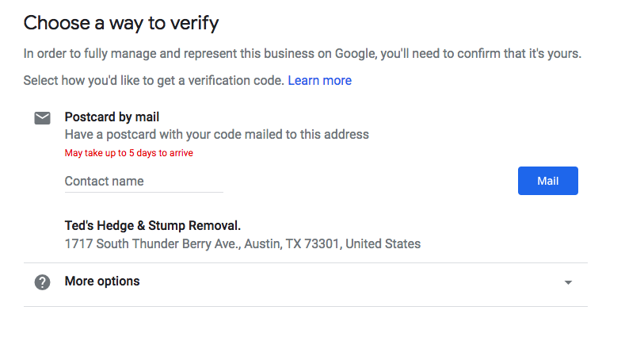Click the postcard code mailed description text
Screen dimensions: 644x337
click(216, 135)
